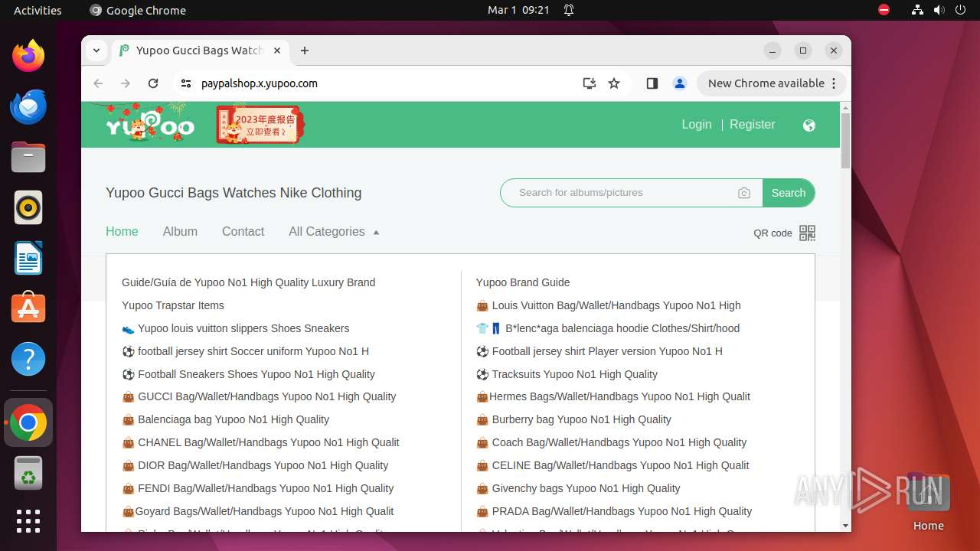Screen dimensions: 980x551
Task: Click the page vertical scrollbar thumb
Action: 845,141
